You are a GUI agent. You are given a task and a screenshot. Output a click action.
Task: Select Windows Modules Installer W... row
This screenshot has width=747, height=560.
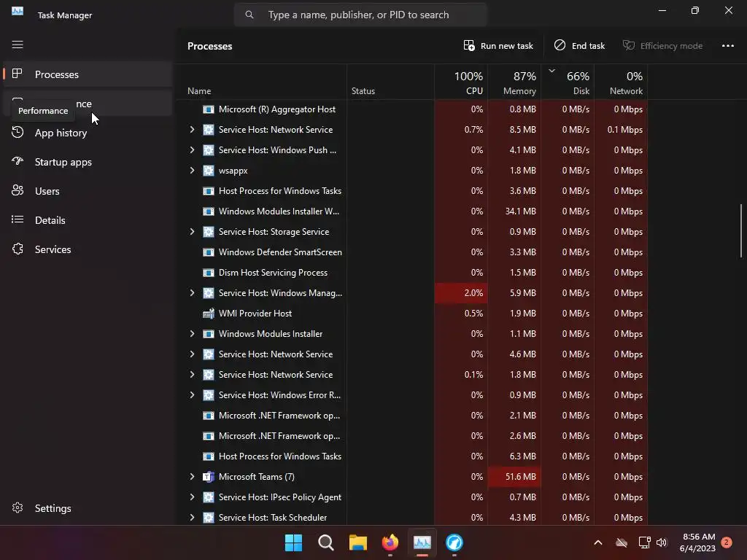[413, 211]
